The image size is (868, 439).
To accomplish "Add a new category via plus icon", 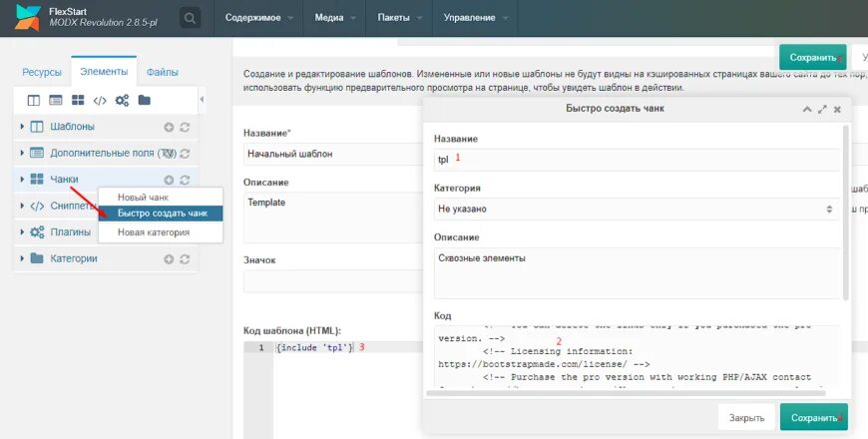I will 169,259.
